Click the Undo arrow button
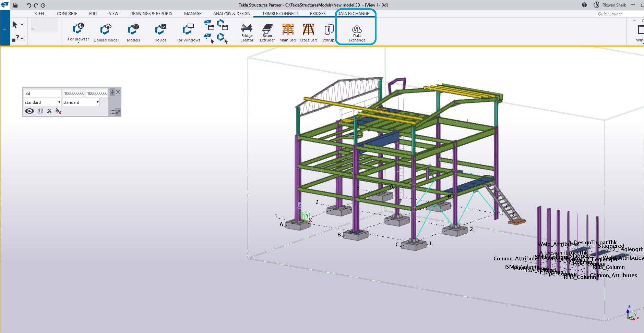The height and width of the screenshot is (333, 644). click(29, 5)
